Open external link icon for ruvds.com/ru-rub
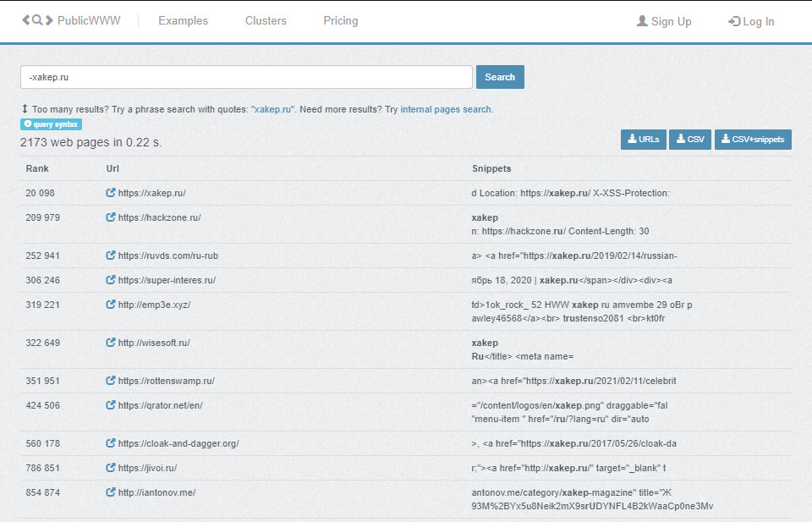Screen dimensions: 812x522 coord(110,256)
